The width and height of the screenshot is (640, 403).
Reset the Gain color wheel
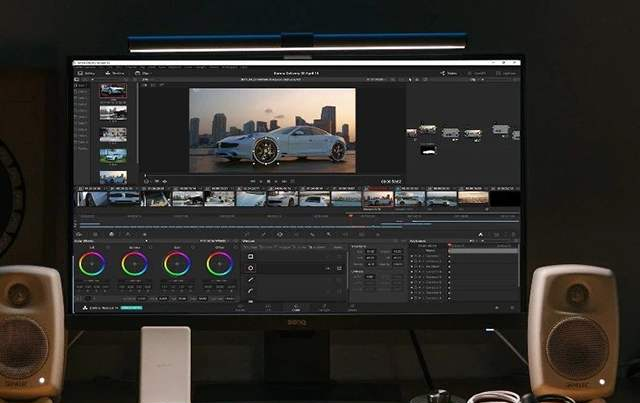click(x=193, y=247)
